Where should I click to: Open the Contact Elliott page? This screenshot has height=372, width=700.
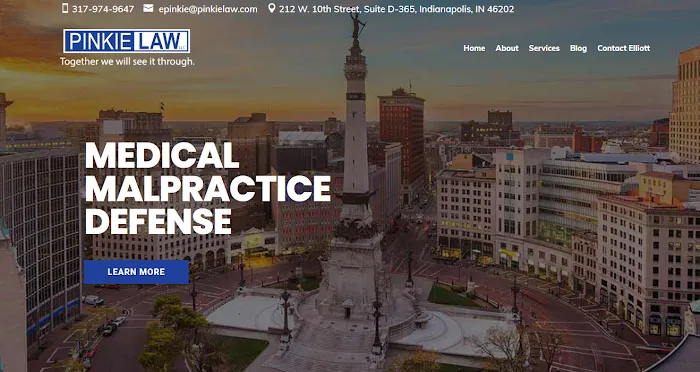coord(624,48)
